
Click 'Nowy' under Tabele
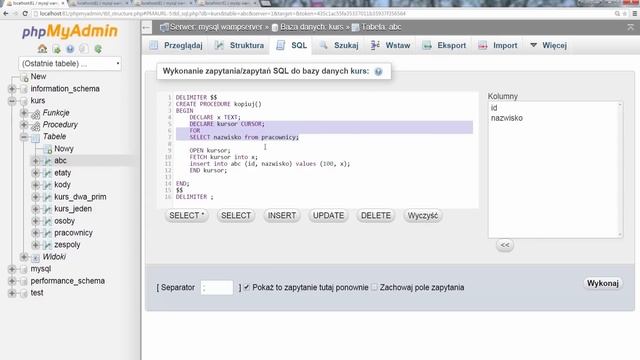click(64, 149)
